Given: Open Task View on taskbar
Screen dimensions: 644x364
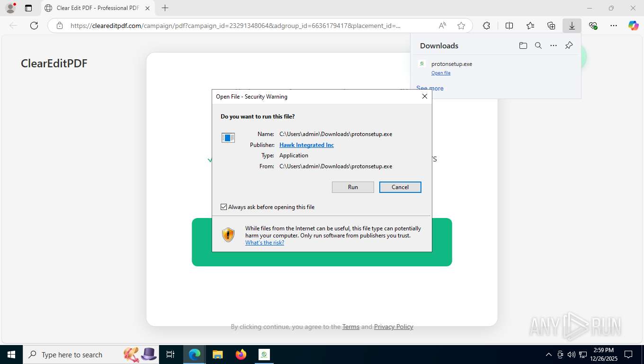Looking at the screenshot, I should coord(170,355).
